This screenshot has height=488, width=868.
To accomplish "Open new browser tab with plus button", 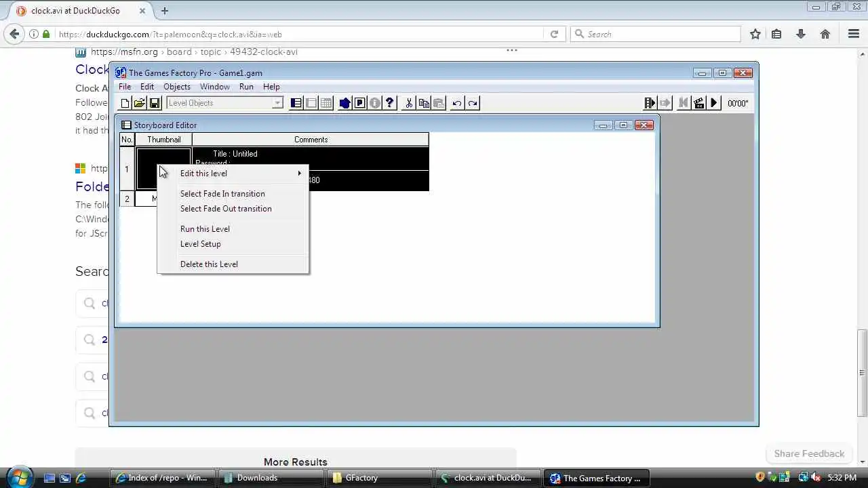I will click(x=164, y=11).
